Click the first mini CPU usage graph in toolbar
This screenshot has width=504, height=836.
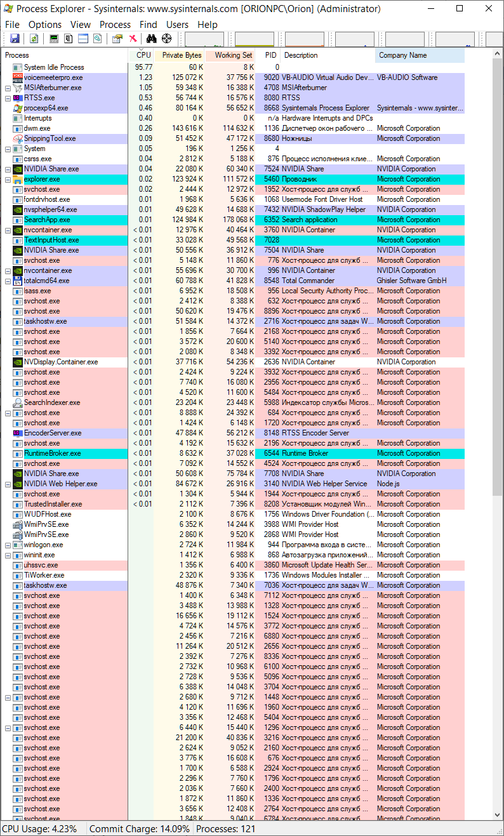pyautogui.click(x=204, y=39)
